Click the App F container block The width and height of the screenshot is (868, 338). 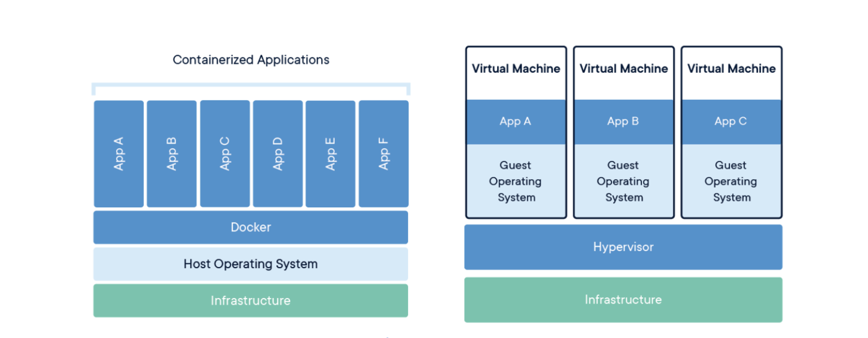pyautogui.click(x=384, y=154)
